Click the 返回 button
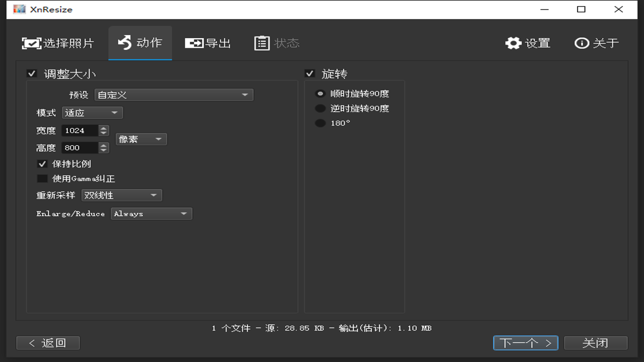 pos(48,343)
